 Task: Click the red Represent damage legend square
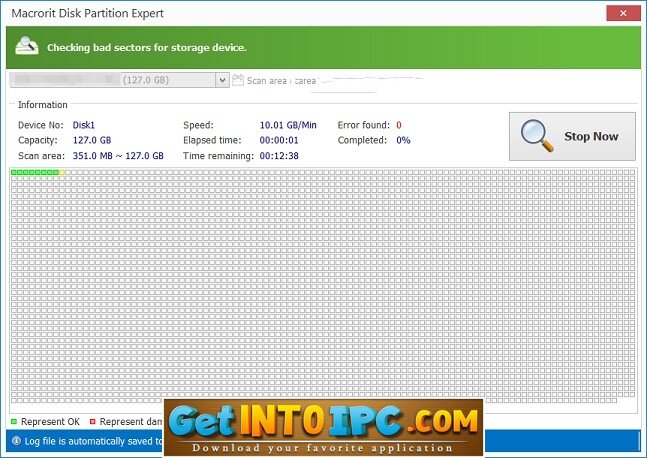(x=92, y=422)
